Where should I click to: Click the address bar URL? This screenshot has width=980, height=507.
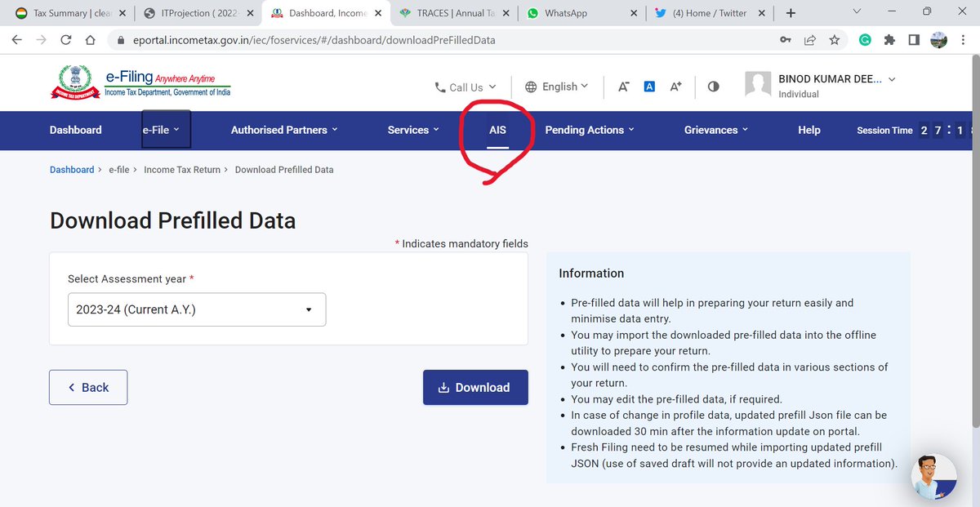(314, 40)
